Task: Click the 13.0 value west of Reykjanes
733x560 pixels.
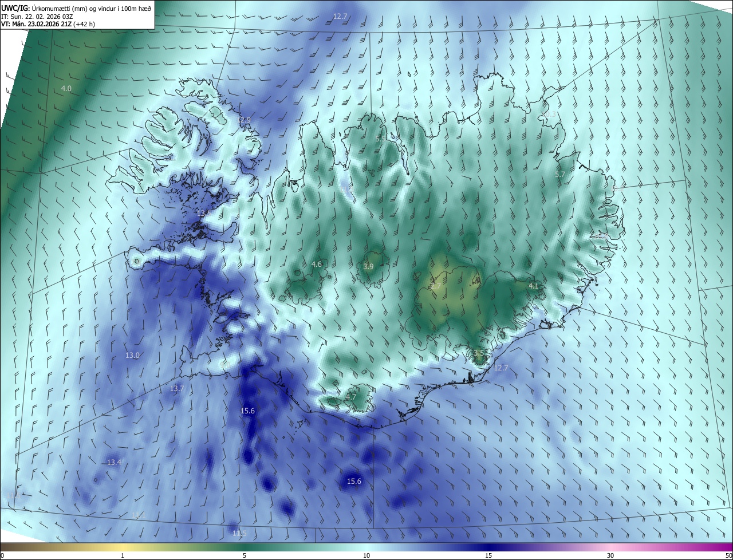Action: (x=132, y=355)
